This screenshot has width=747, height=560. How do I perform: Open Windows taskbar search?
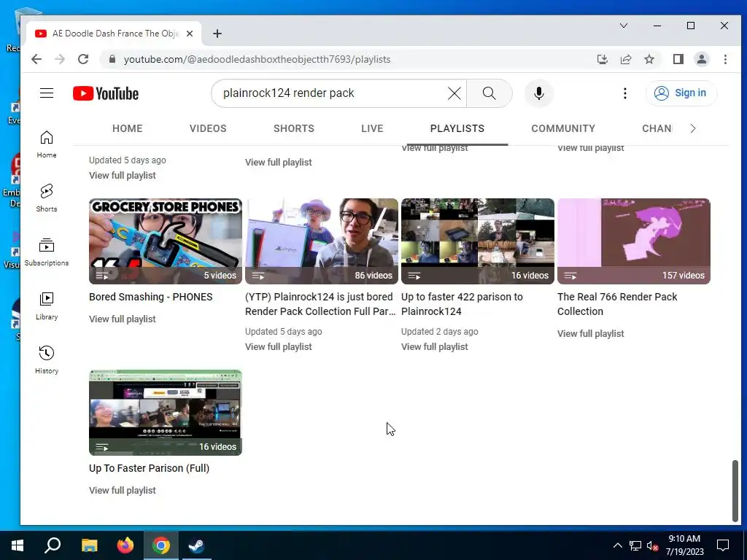click(53, 545)
